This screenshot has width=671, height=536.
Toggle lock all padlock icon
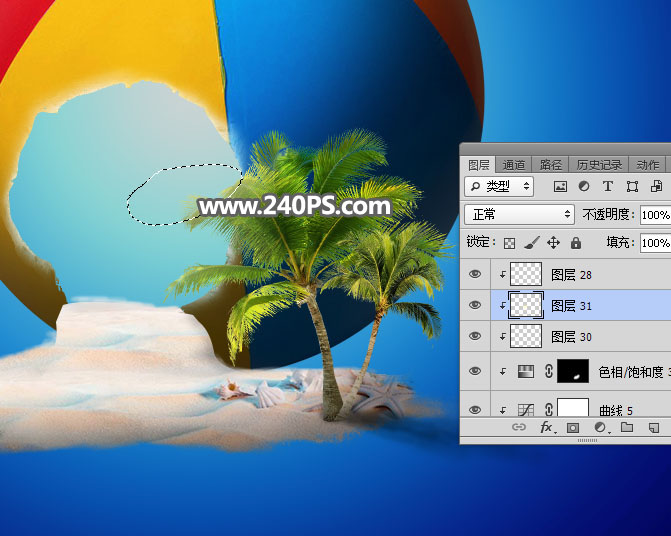click(x=576, y=243)
